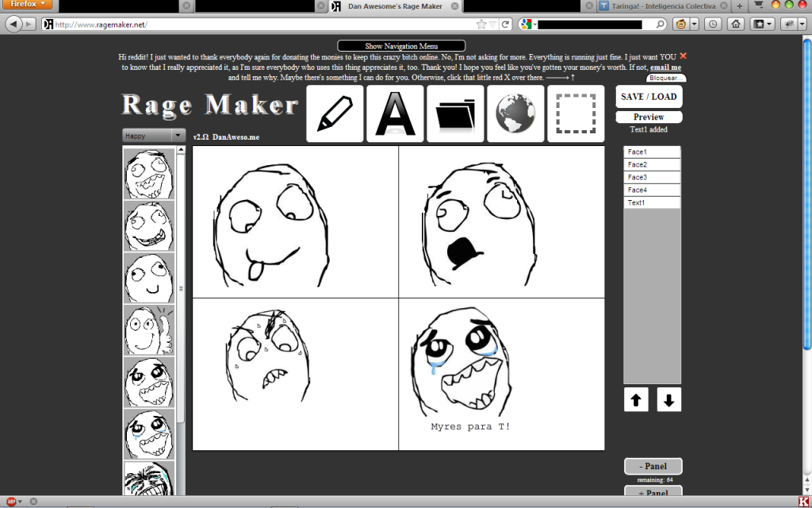Click the Google search engine icon
The height and width of the screenshot is (508, 812).
point(527,24)
